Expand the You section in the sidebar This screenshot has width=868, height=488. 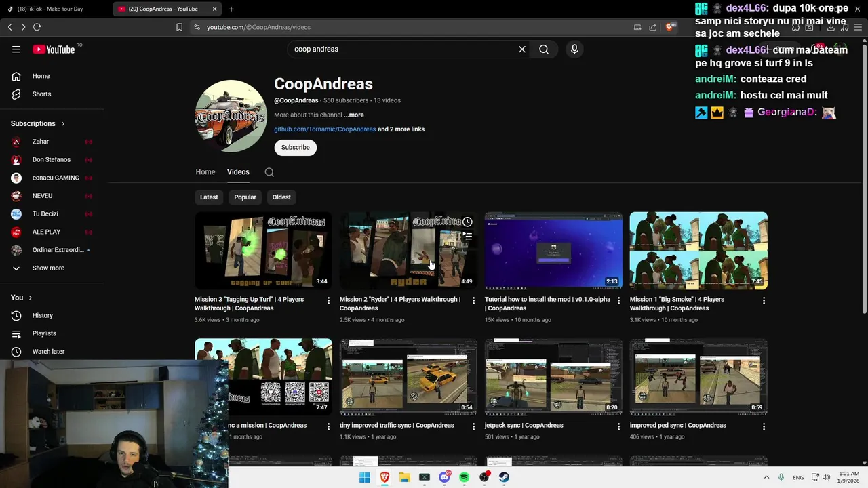point(30,298)
